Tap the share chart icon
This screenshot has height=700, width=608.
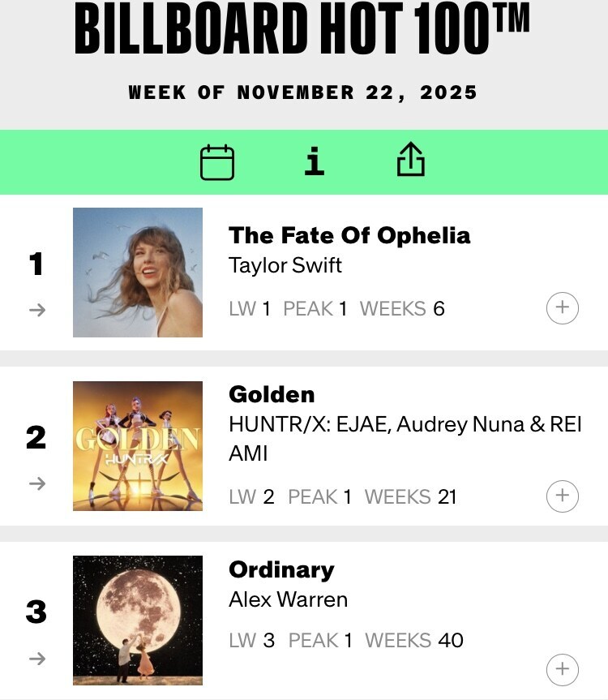[411, 160]
